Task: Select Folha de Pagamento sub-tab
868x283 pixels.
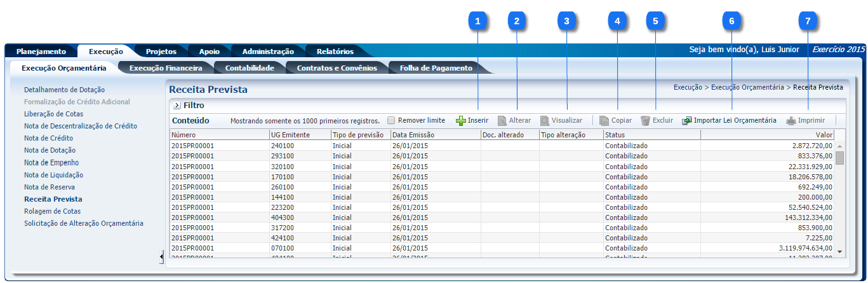Action: [x=436, y=68]
